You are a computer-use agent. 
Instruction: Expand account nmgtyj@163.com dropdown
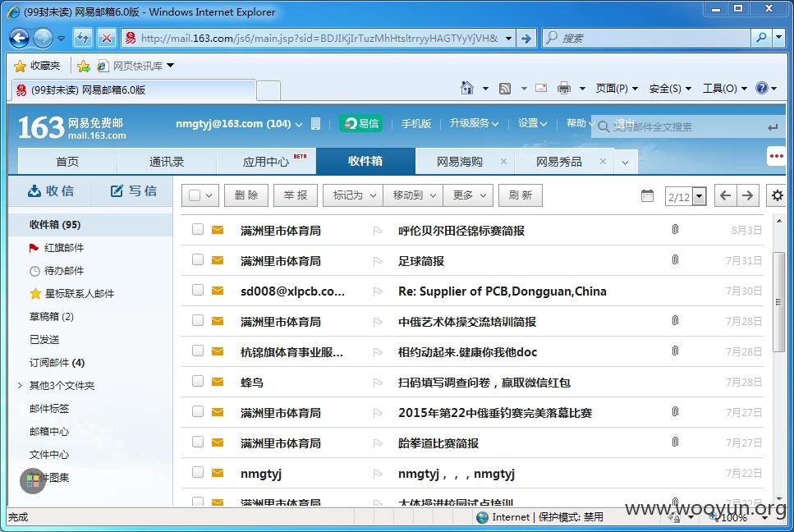coord(299,124)
